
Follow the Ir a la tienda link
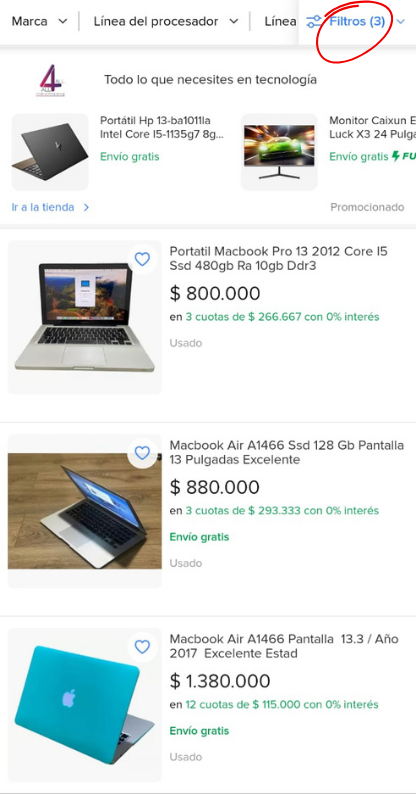(43, 207)
